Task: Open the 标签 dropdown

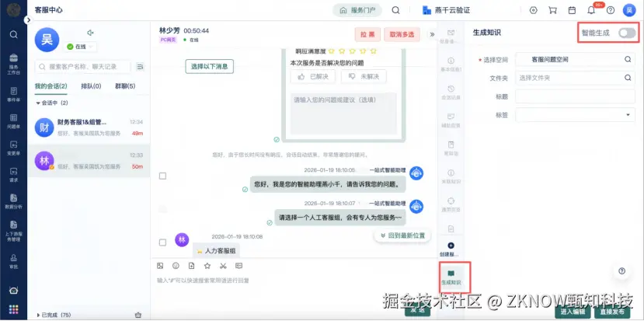Action: [575, 115]
